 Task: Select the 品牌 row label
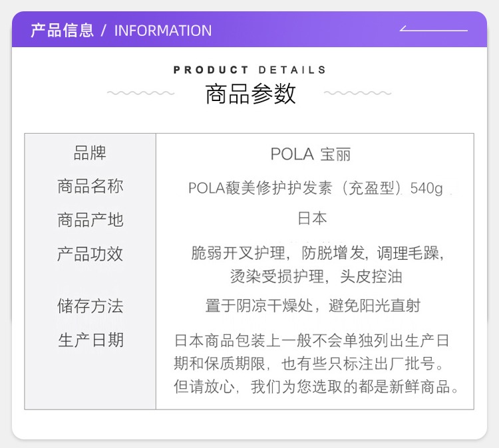tap(90, 153)
